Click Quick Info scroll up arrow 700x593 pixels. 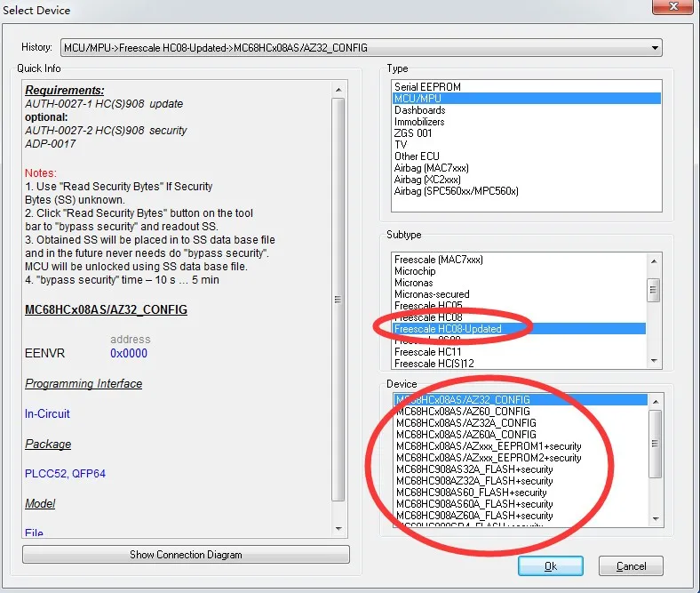pyautogui.click(x=338, y=90)
